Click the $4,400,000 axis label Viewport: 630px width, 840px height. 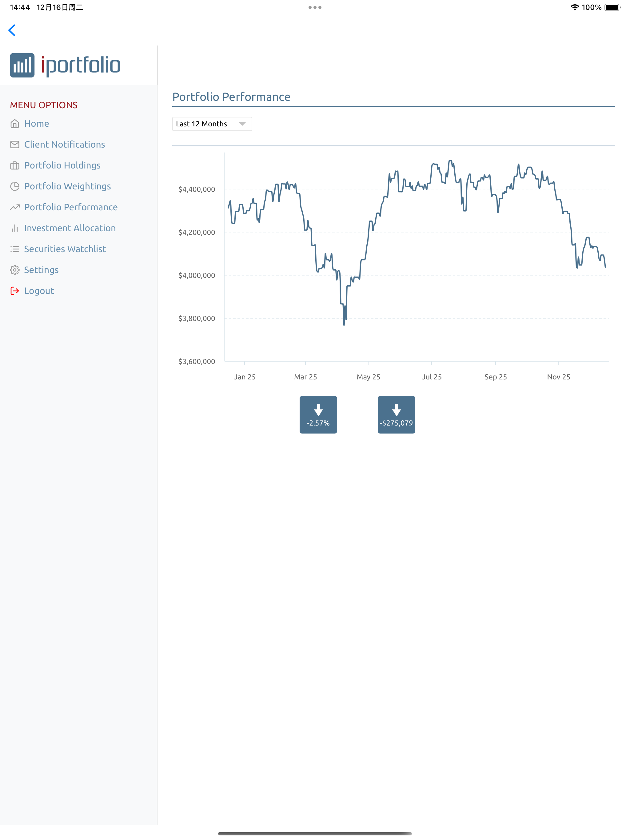tap(197, 189)
